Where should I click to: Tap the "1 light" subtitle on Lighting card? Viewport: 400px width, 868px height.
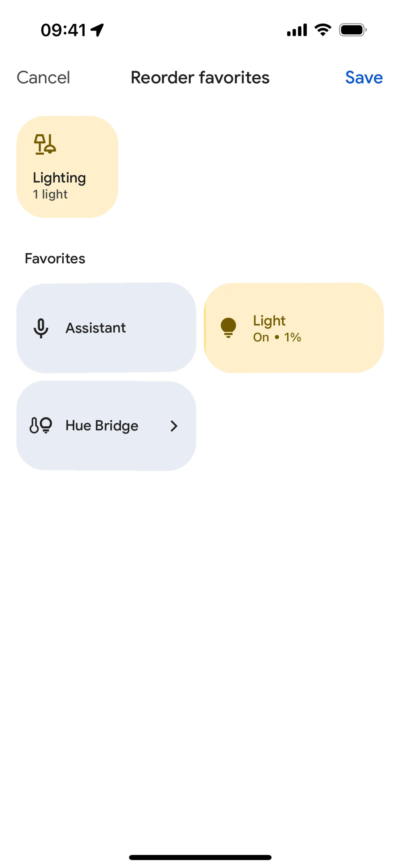point(50,194)
